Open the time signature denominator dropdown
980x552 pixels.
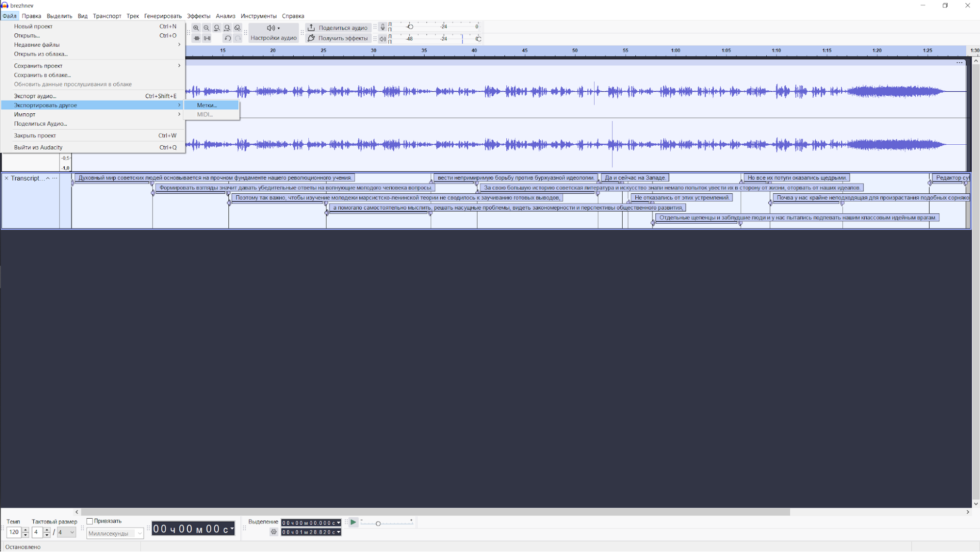(x=66, y=532)
